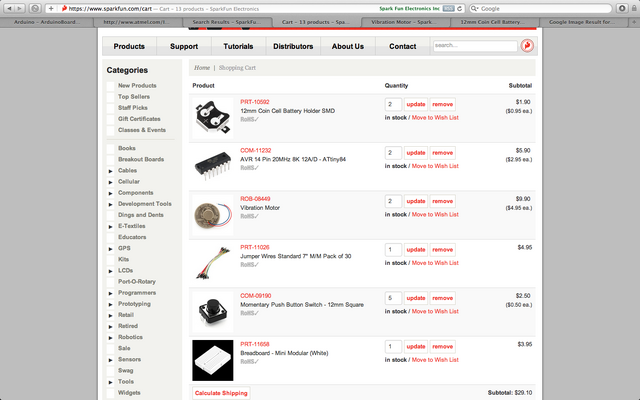The width and height of the screenshot is (640, 400).
Task: Open the jumper wires product image
Action: [213, 263]
